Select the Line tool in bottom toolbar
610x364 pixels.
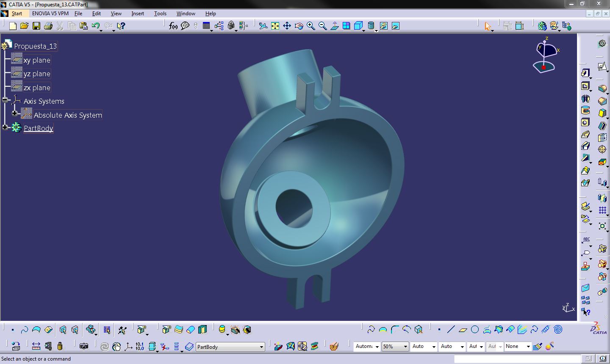451,329
